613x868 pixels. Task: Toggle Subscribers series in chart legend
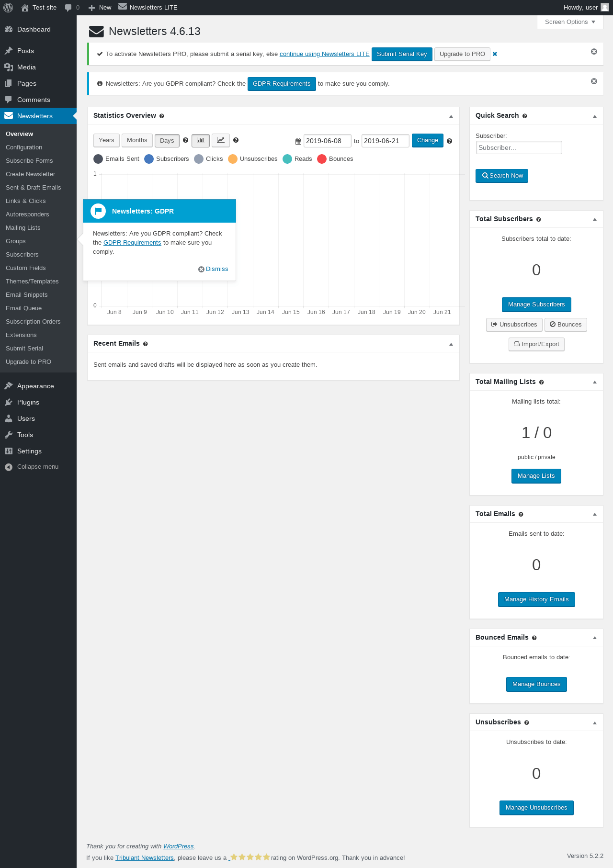pos(167,159)
